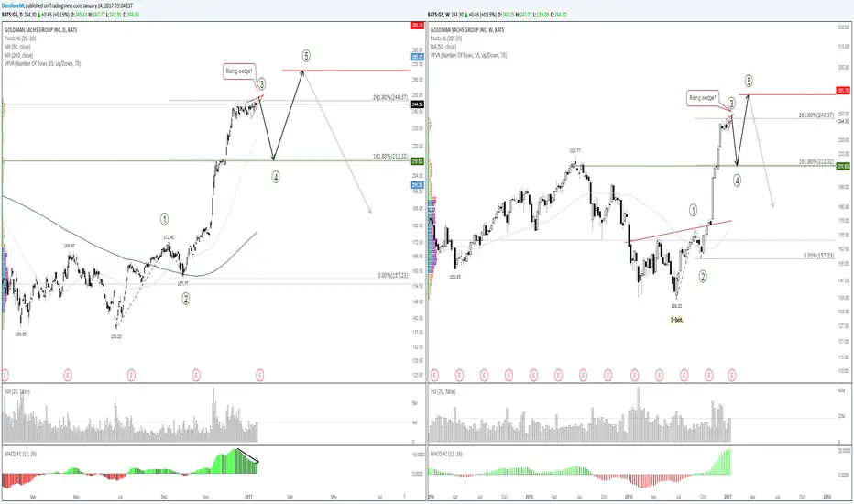Select circled wave 1 label on weekly chart
The width and height of the screenshot is (854, 504).
tap(694, 210)
